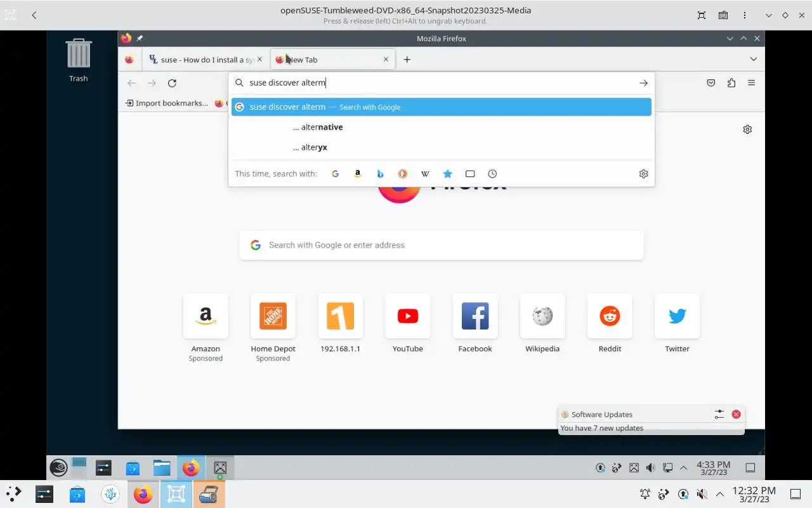Open the Save to Pocket icon
812x508 pixels.
point(711,83)
